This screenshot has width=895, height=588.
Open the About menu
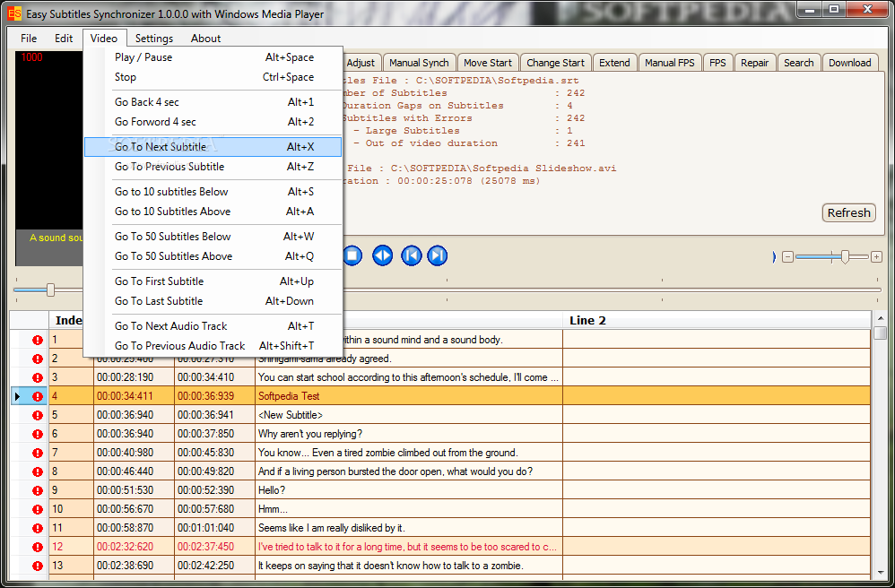point(205,39)
